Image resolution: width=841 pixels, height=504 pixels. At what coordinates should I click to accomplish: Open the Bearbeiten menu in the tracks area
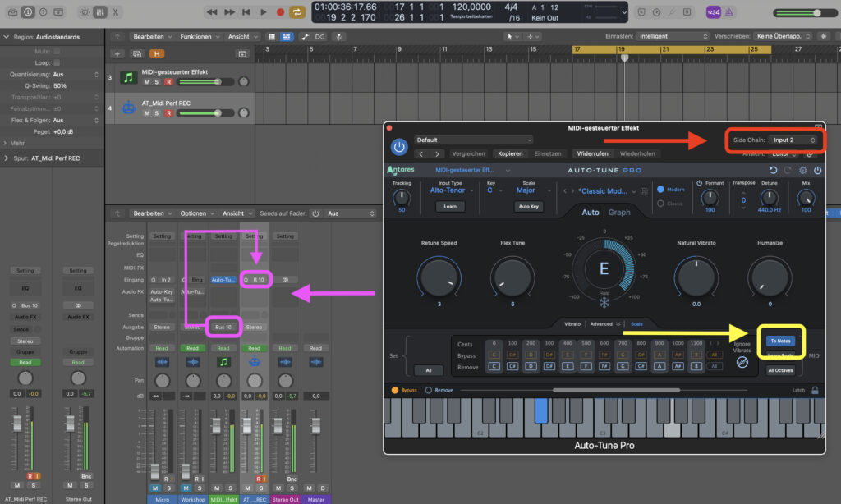tap(152, 36)
